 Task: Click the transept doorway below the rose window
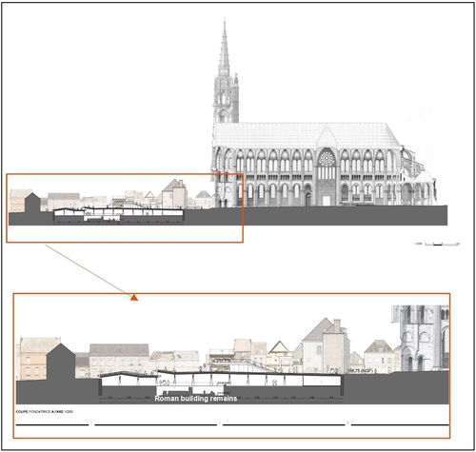pos(327,201)
